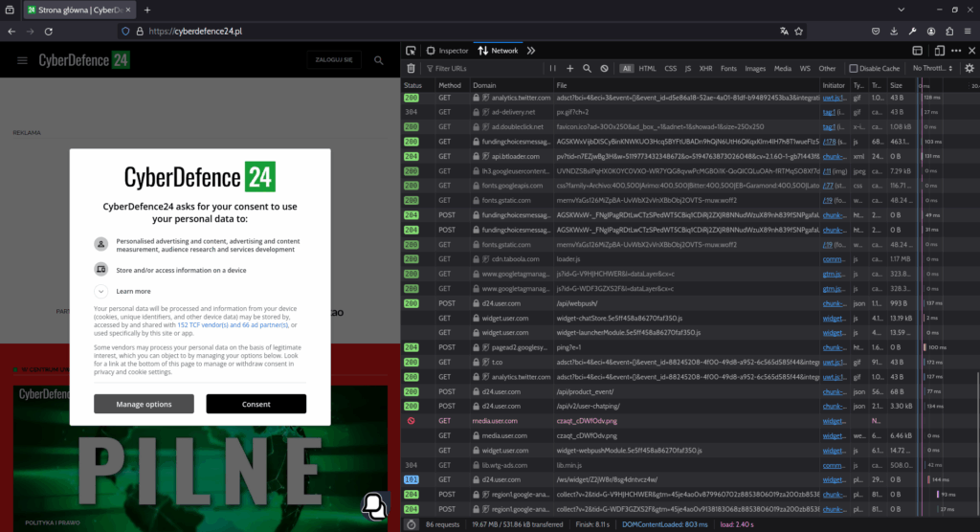This screenshot has height=532, width=980.
Task: Open the extensions puzzle icon
Action: [949, 32]
